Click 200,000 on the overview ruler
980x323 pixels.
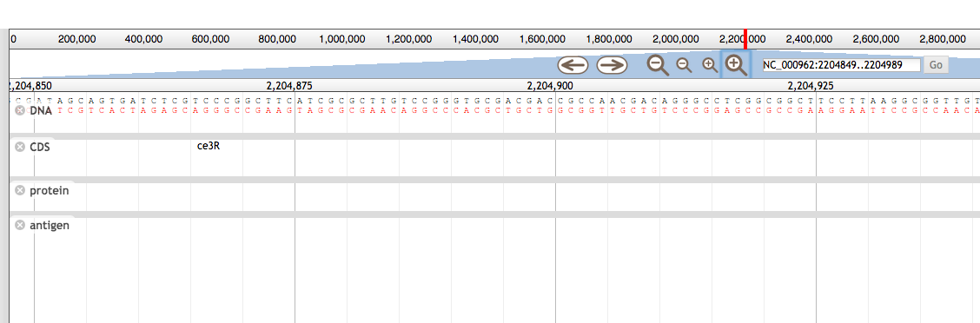(x=76, y=39)
